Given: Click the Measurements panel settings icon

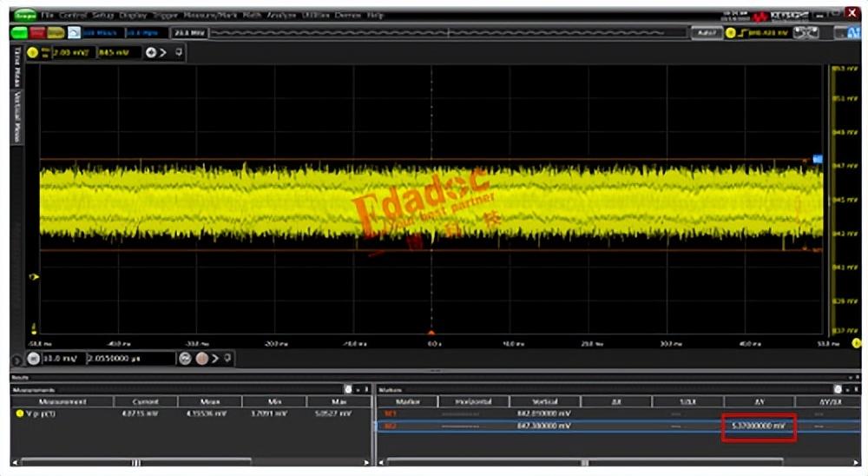Looking at the screenshot, I should tap(348, 389).
